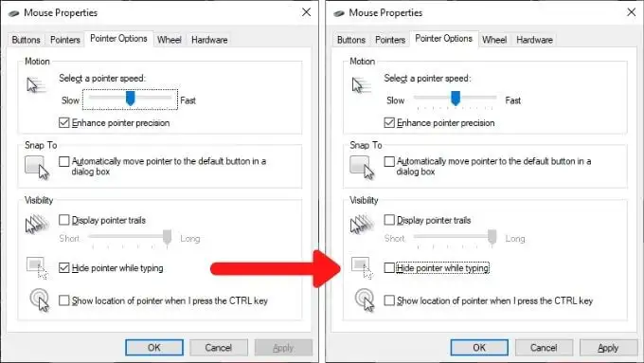Enable Hide pointer while typing in right dialog
Image resolution: width=644 pixels, height=363 pixels.
pyautogui.click(x=389, y=268)
